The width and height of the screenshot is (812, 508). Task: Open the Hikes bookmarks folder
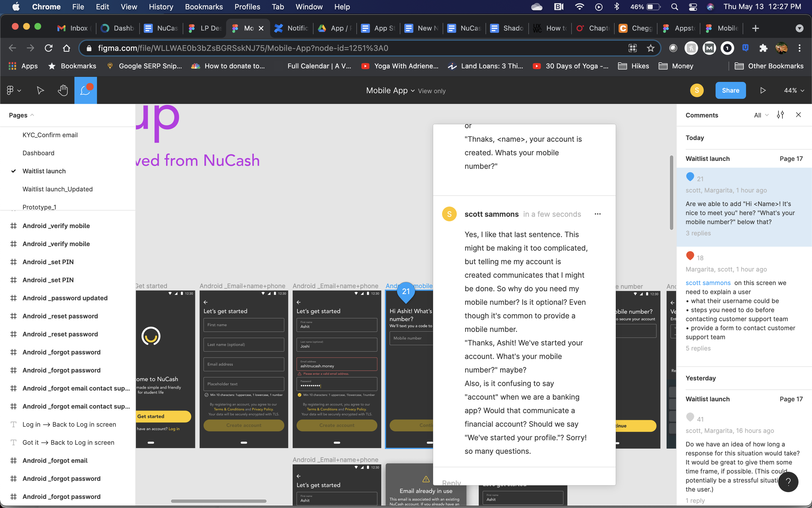(x=633, y=66)
